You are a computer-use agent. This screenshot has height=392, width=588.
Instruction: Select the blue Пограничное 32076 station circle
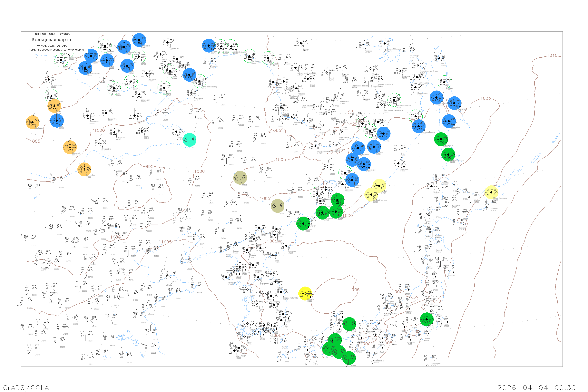point(454,103)
